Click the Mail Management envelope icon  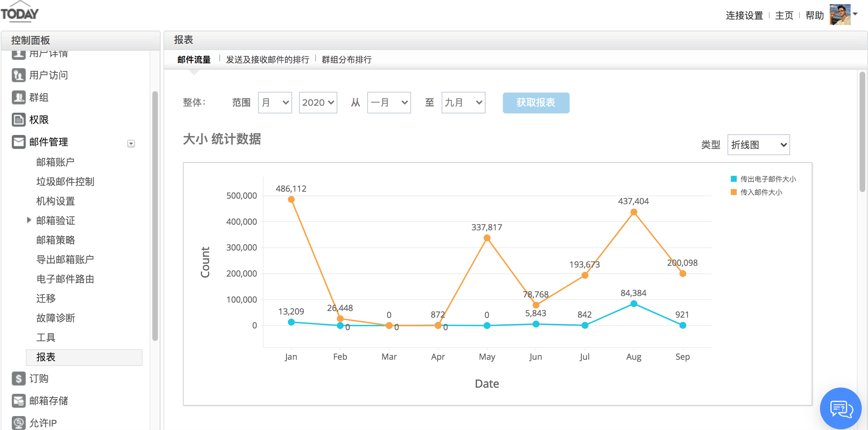[18, 142]
